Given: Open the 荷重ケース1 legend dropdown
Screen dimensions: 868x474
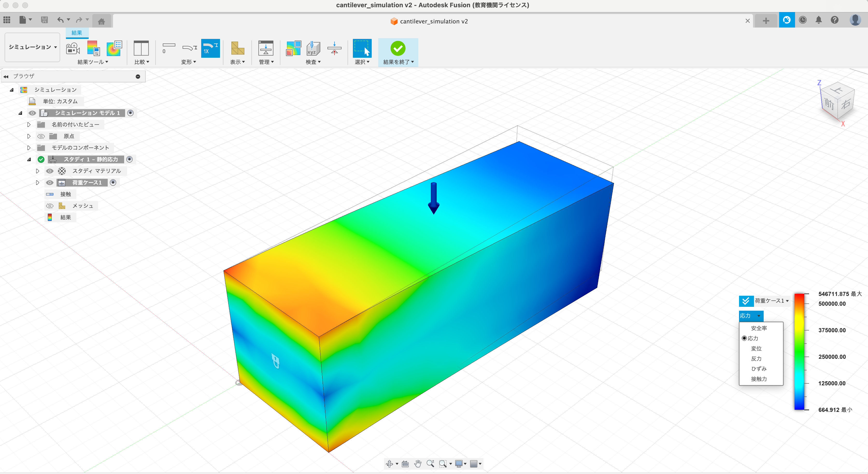Looking at the screenshot, I should click(x=771, y=301).
